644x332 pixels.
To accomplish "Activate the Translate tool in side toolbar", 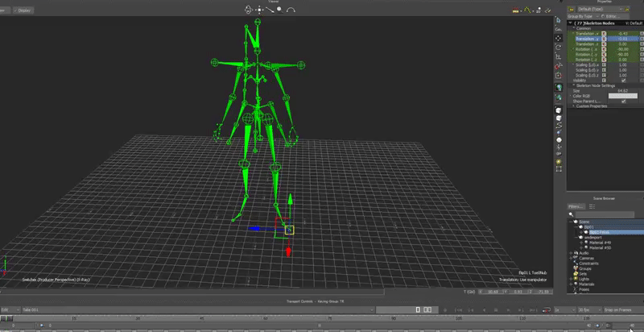I will pyautogui.click(x=559, y=38).
